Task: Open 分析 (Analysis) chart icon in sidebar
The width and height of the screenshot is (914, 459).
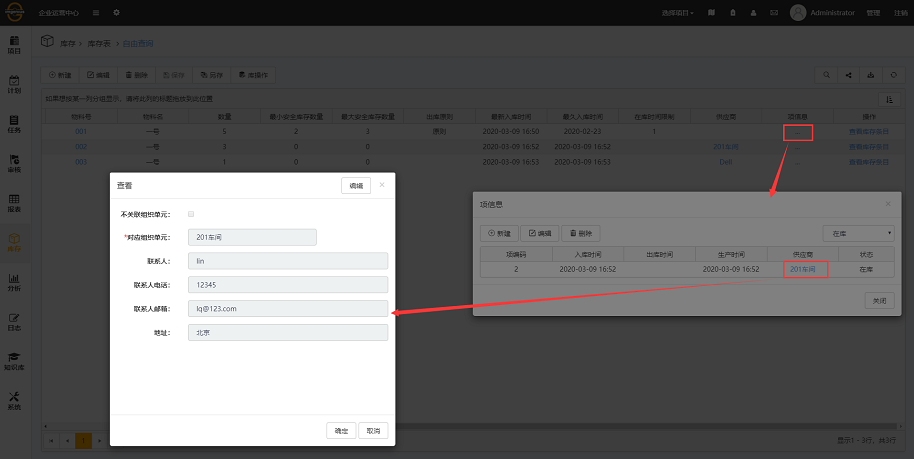Action: pyautogui.click(x=14, y=282)
